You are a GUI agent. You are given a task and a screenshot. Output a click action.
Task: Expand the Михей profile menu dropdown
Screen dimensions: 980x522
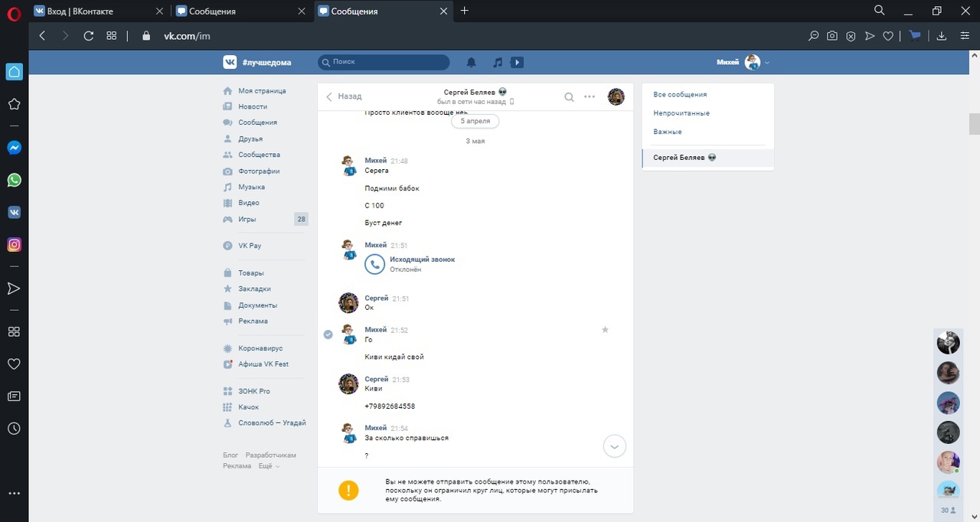(767, 63)
